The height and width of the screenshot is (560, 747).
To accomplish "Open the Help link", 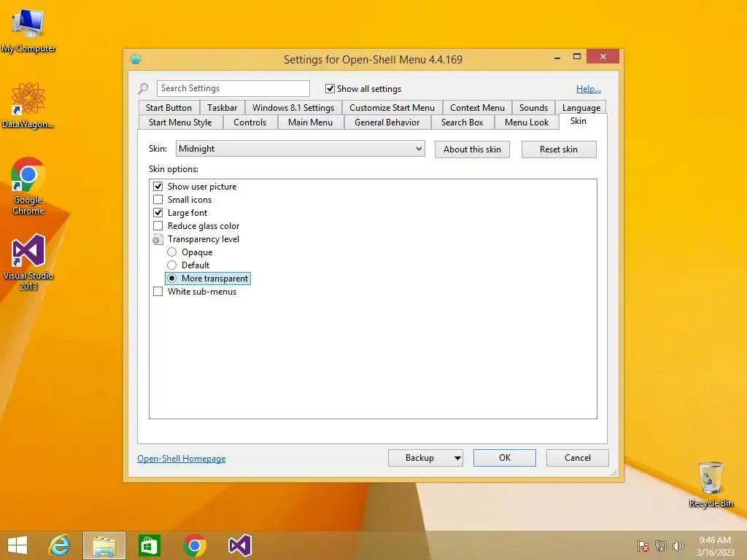I will tap(589, 88).
